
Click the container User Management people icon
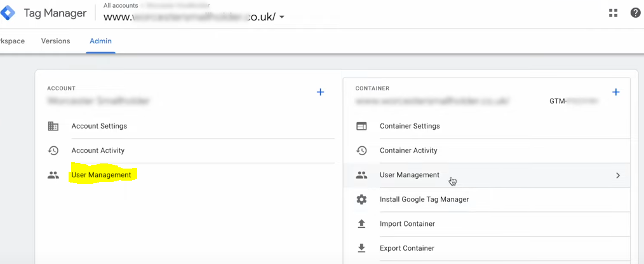tap(361, 175)
